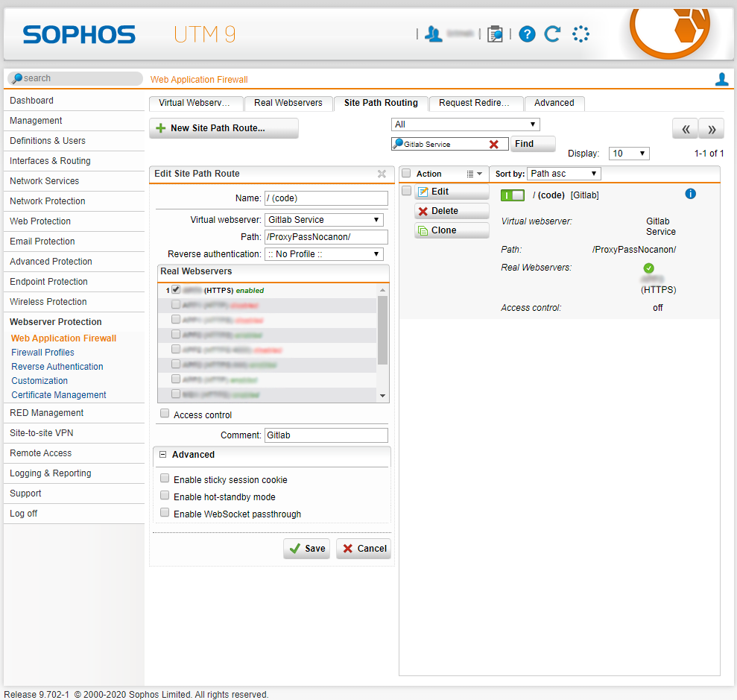Screen dimensions: 737x700
Task: Enable hot-standby mode
Action: point(165,495)
